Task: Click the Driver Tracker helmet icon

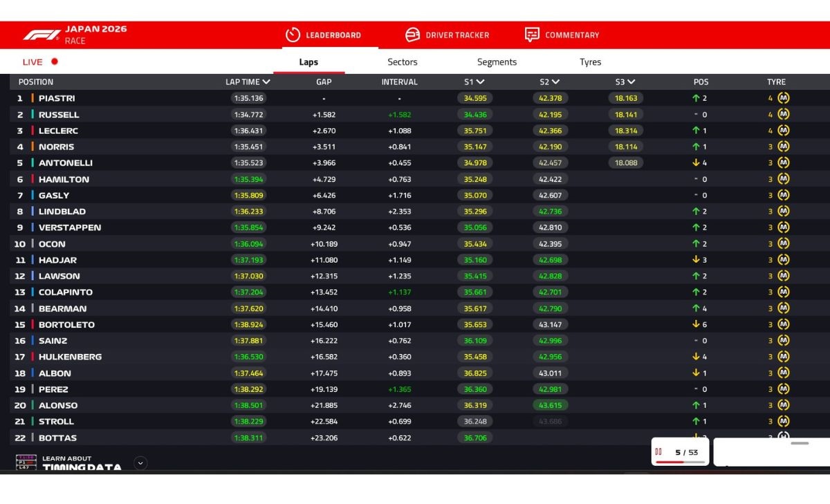Action: pos(413,35)
